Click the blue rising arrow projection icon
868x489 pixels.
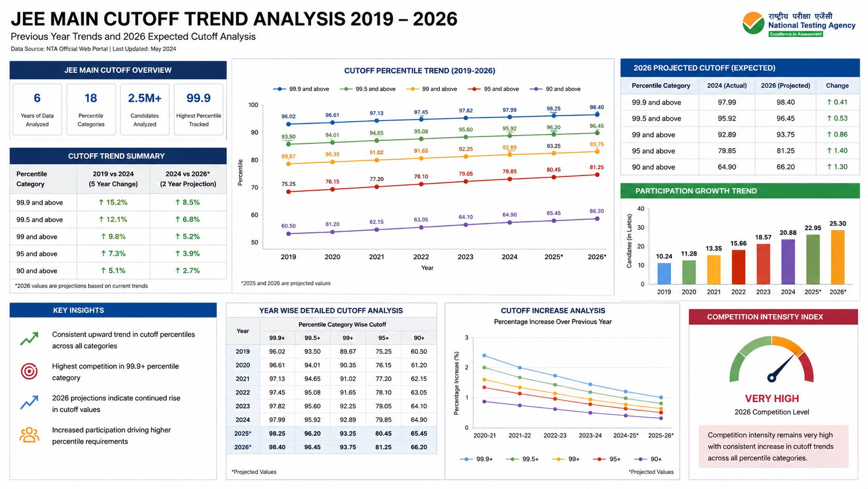tap(29, 403)
